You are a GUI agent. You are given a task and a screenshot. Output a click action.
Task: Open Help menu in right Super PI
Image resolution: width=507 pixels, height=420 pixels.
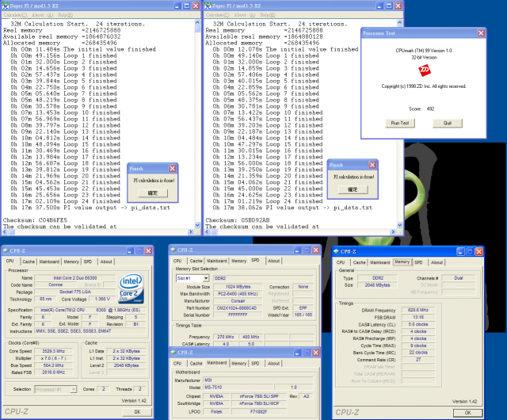tap(268, 15)
